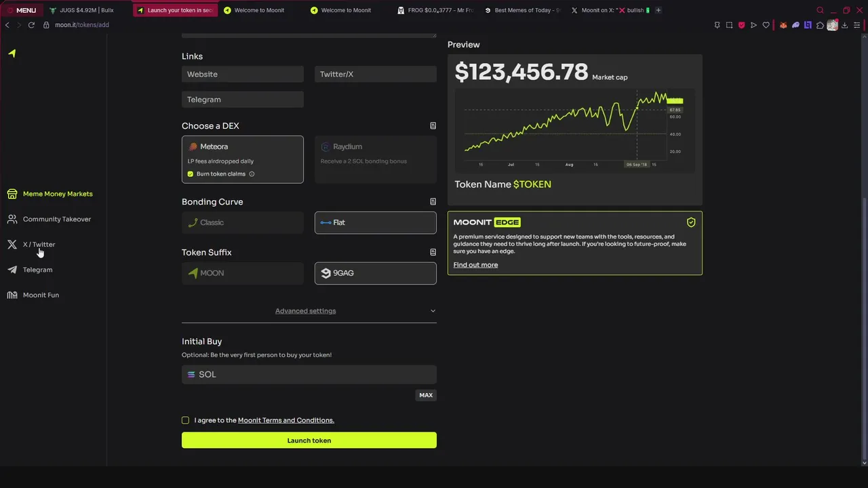Click Find out more link
Screen dimensions: 868x488
coord(475,265)
